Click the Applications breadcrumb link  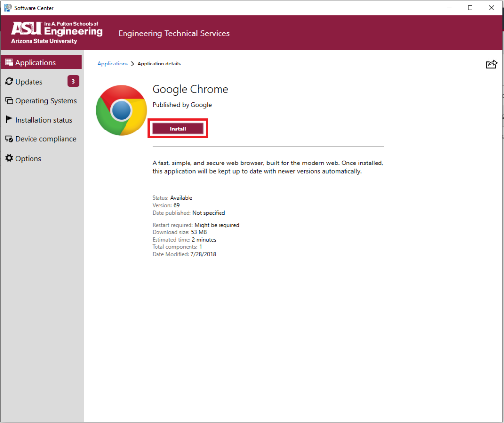113,64
